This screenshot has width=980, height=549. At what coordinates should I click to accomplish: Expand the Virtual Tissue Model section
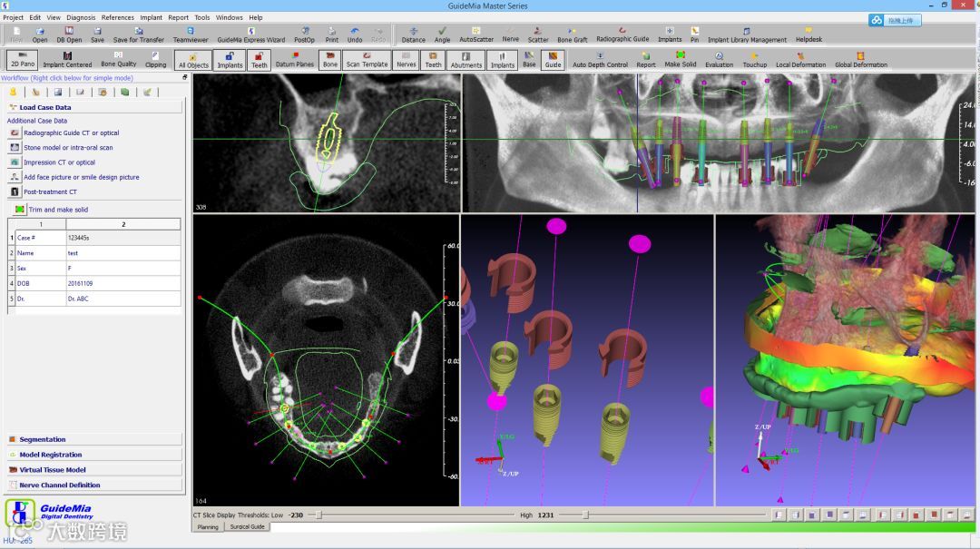[95, 469]
